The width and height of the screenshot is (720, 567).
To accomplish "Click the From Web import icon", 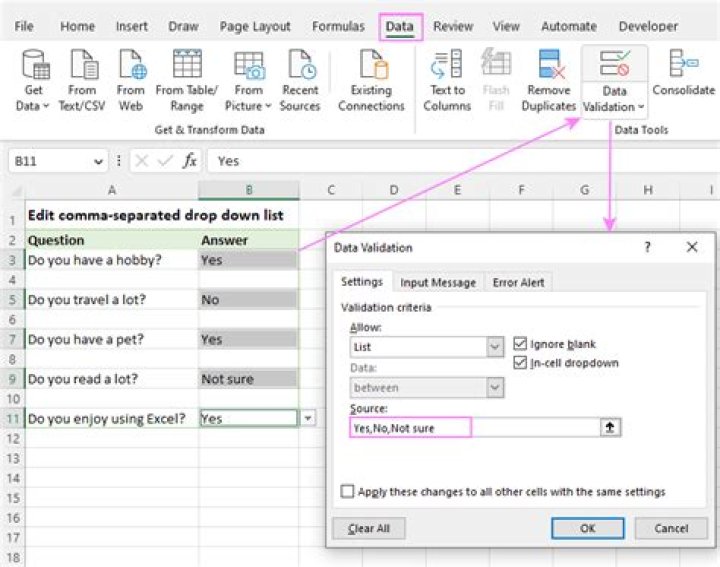I will (x=131, y=66).
